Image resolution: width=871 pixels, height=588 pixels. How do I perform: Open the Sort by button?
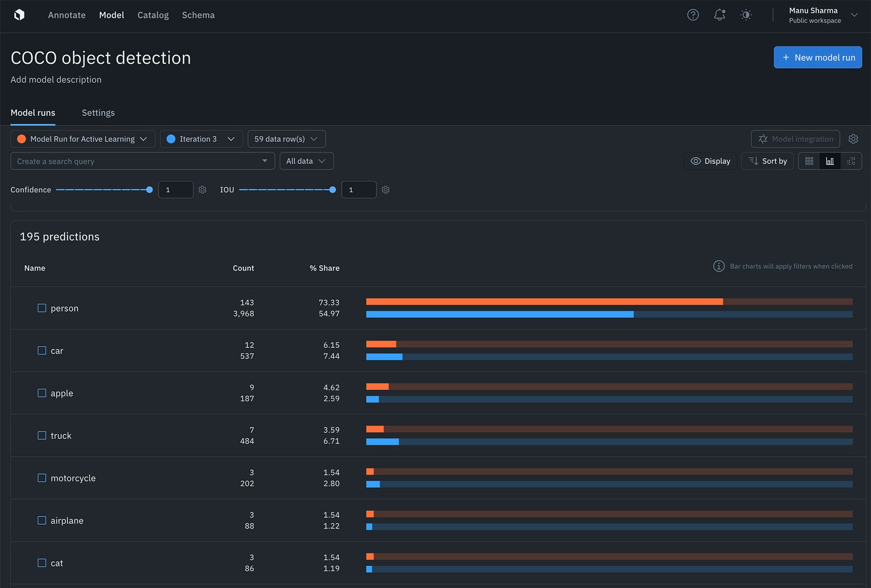(x=767, y=161)
